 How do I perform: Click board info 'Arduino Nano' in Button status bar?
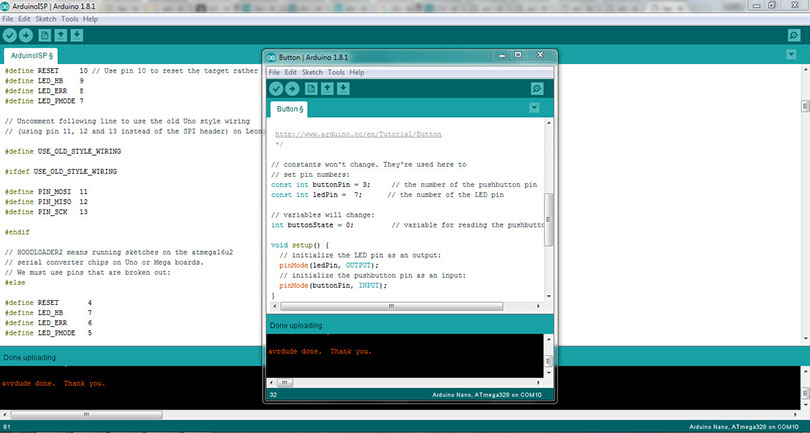pos(487,395)
